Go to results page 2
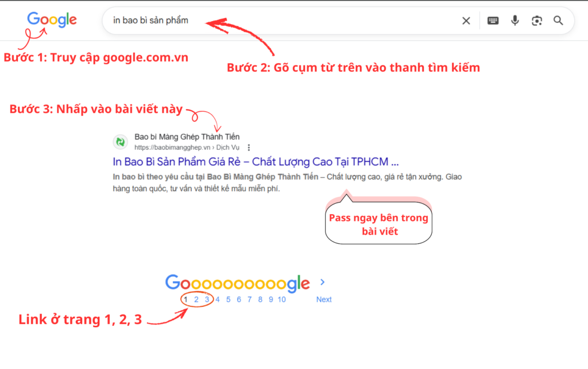The width and height of the screenshot is (588, 369). point(196,300)
